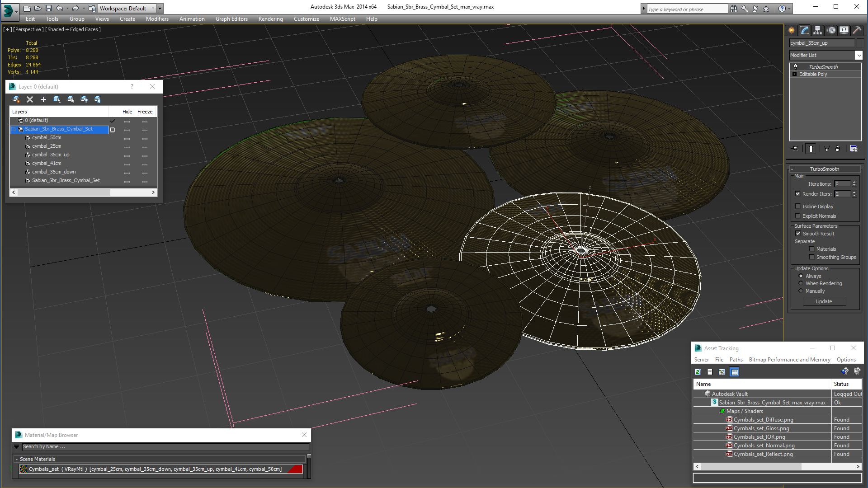Click the Save File floppy icon

coord(49,8)
